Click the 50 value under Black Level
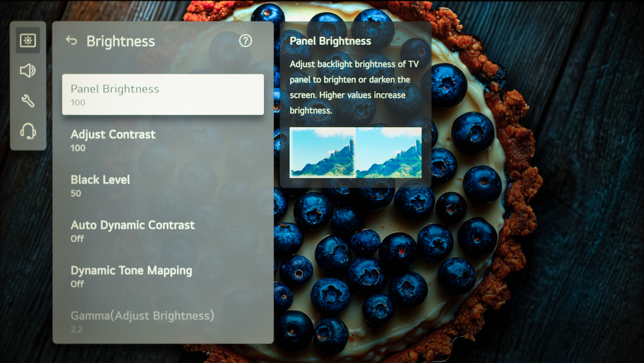The width and height of the screenshot is (644, 363). click(75, 193)
